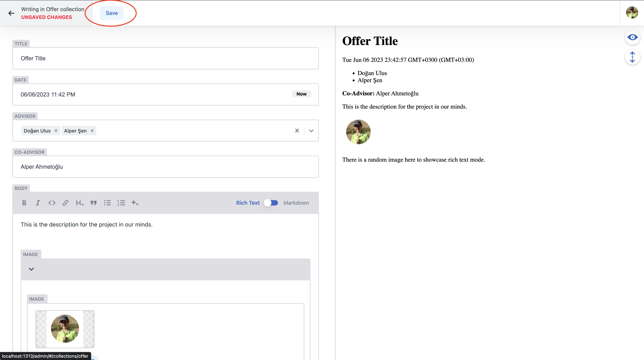Apply italic formatting in body
644x360 pixels.
[x=38, y=203]
